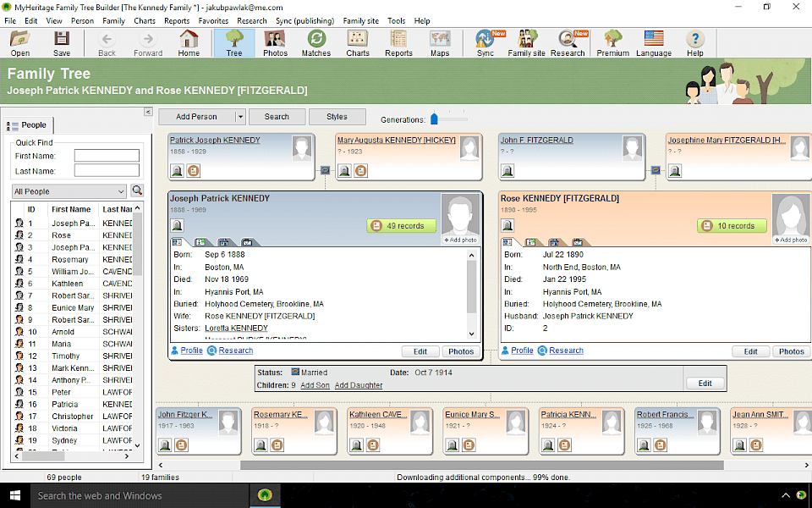Viewport: 812px width, 508px height.
Task: Open the Windows Start menu
Action: tap(14, 495)
